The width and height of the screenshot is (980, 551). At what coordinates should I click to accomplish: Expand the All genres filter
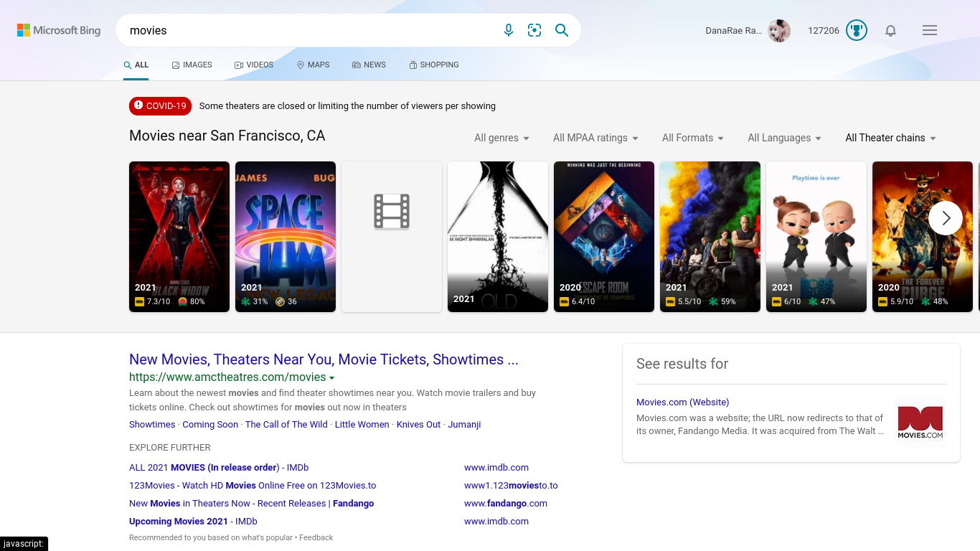pos(501,138)
